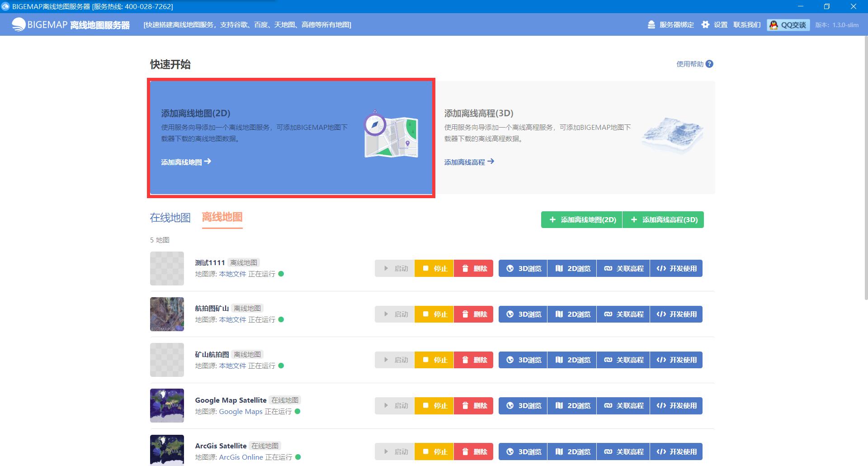Click disabled 启动 for 测试1111

(395, 268)
